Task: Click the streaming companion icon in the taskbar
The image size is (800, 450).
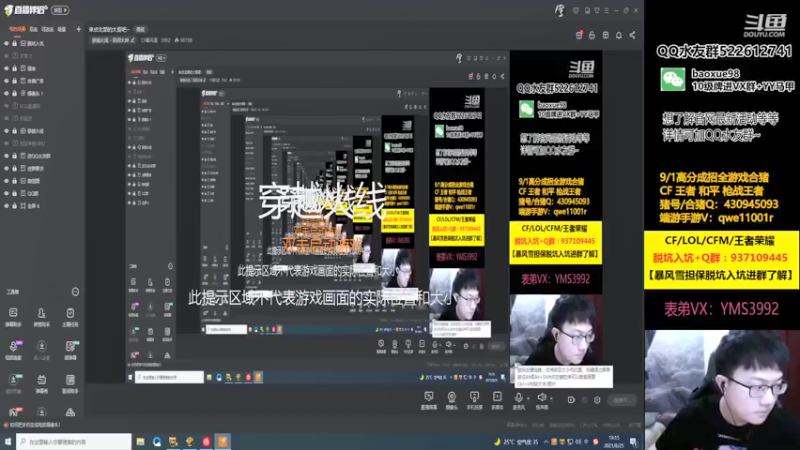Action: point(223,442)
